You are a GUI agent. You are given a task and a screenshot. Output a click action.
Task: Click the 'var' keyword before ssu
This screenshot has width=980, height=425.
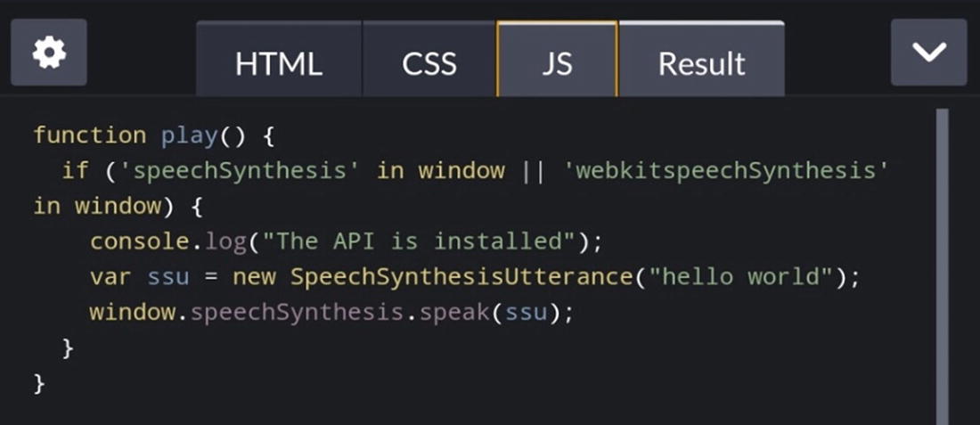point(110,277)
